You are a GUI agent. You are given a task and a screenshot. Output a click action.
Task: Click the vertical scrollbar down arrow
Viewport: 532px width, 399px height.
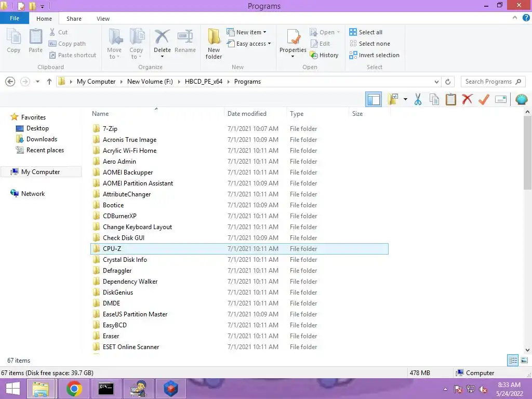point(527,350)
